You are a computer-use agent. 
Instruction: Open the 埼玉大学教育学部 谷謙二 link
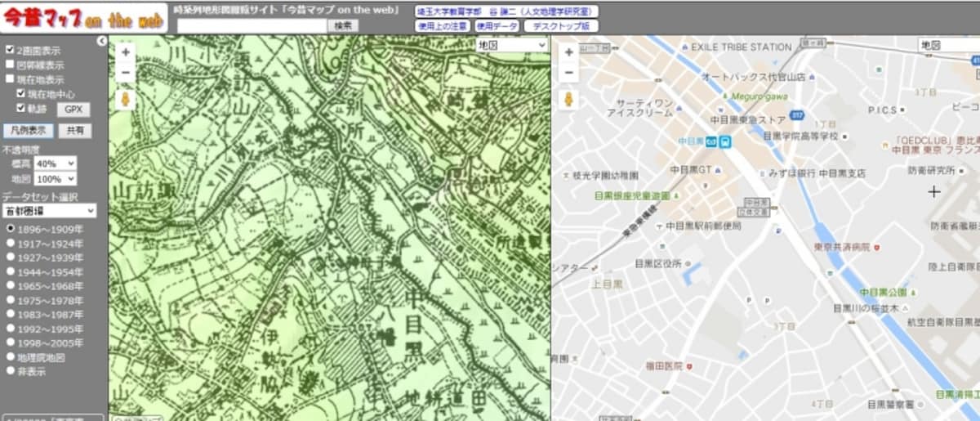506,11
